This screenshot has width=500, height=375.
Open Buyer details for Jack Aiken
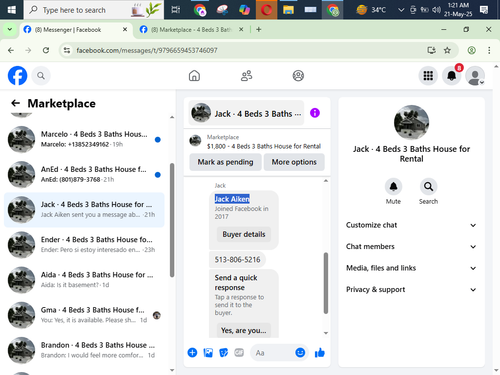244,234
